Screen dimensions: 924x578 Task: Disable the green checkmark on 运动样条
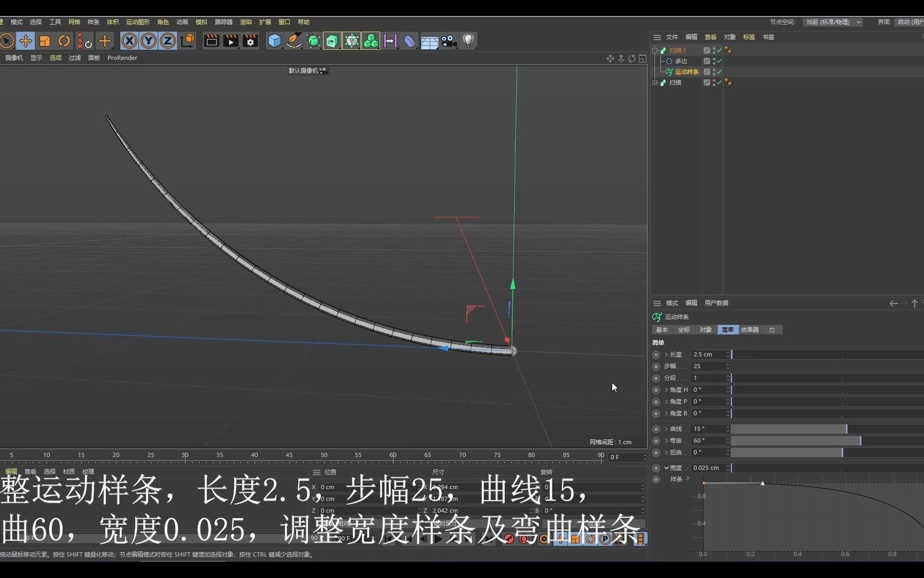(719, 71)
